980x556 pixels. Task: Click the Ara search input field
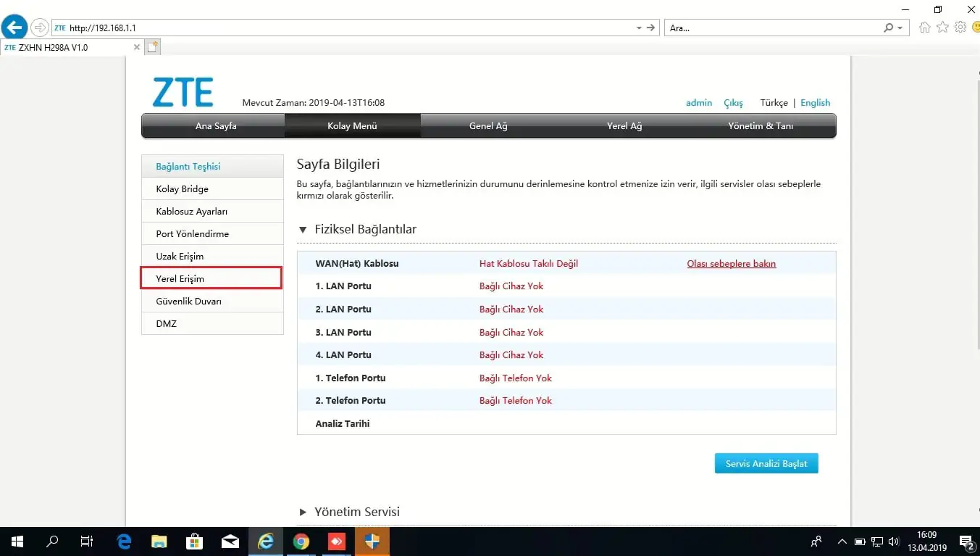click(771, 28)
